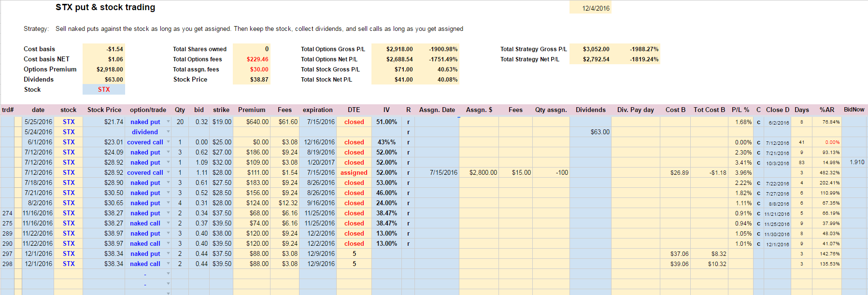
Task: Select the title 'STX put & stock trading'
Action: [x=105, y=7]
